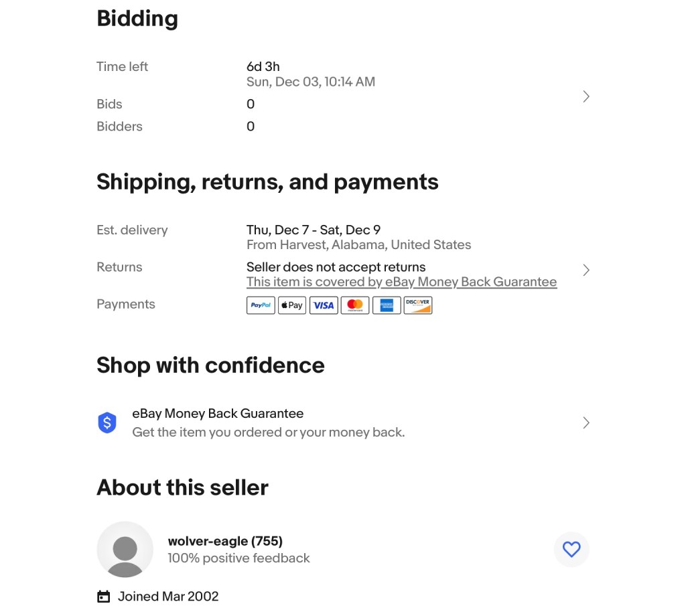This screenshot has height=616, width=686.
Task: Click the Visa card icon
Action: tap(324, 305)
